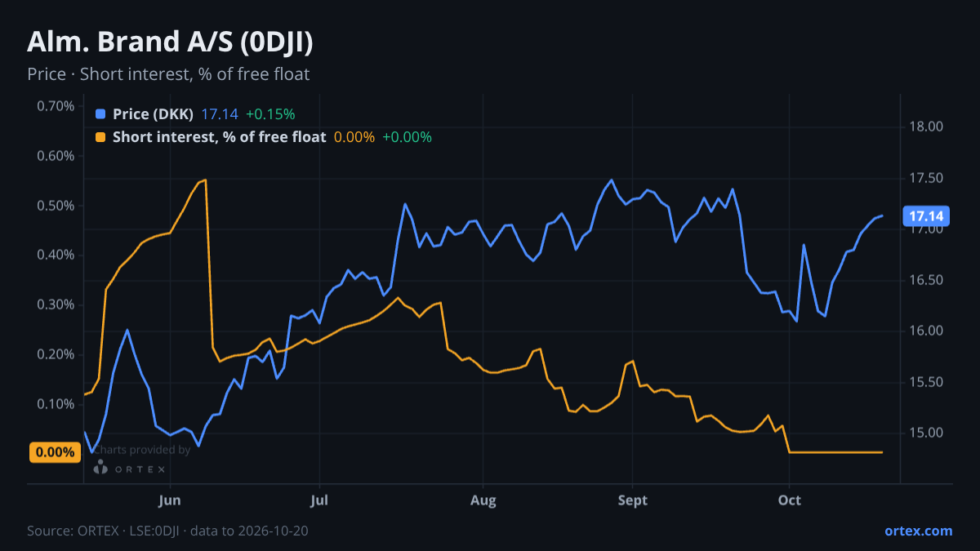980x551 pixels.
Task: Click the Jun label on the time axis
Action: (170, 500)
